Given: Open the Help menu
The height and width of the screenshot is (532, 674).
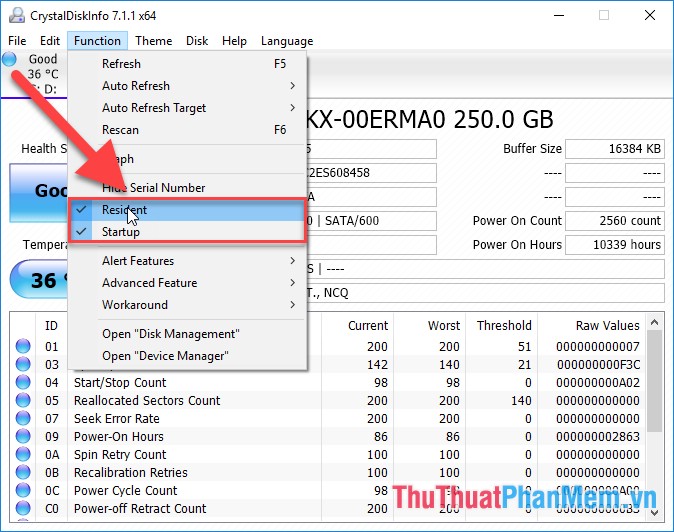Looking at the screenshot, I should pos(234,41).
